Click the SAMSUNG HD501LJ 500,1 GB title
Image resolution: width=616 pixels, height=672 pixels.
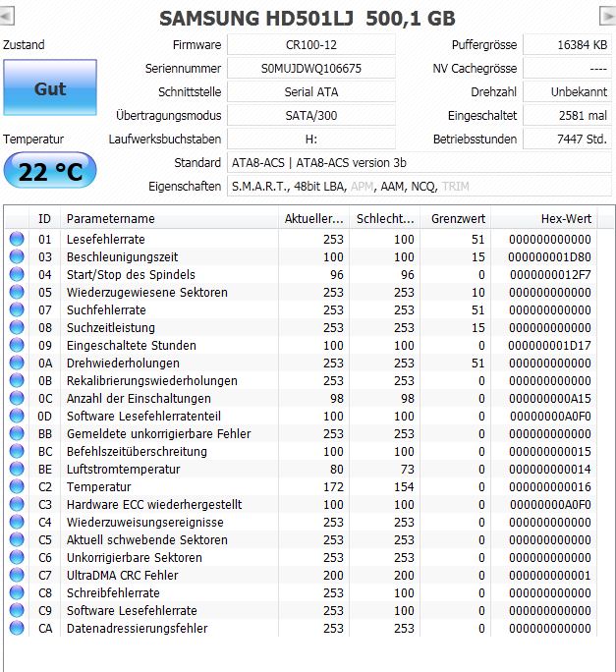308,19
